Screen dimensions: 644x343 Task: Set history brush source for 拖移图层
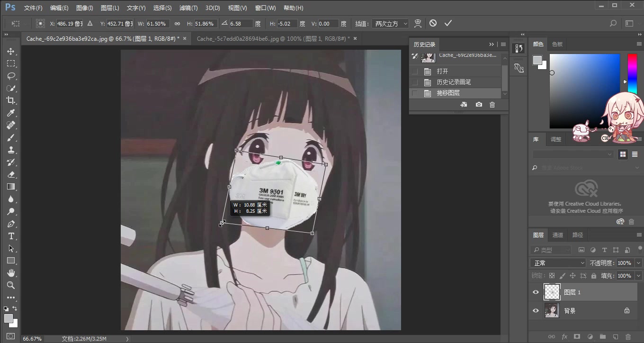415,93
